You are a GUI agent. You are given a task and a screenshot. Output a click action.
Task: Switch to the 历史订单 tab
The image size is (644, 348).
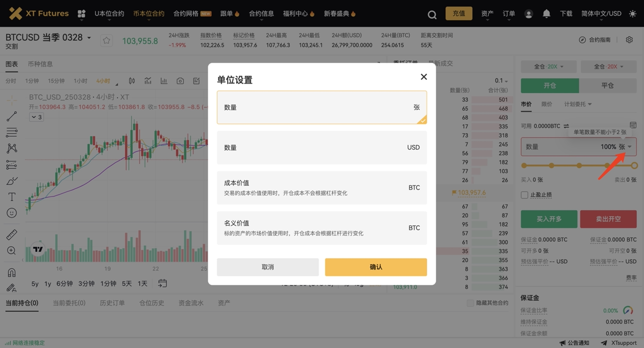112,303
